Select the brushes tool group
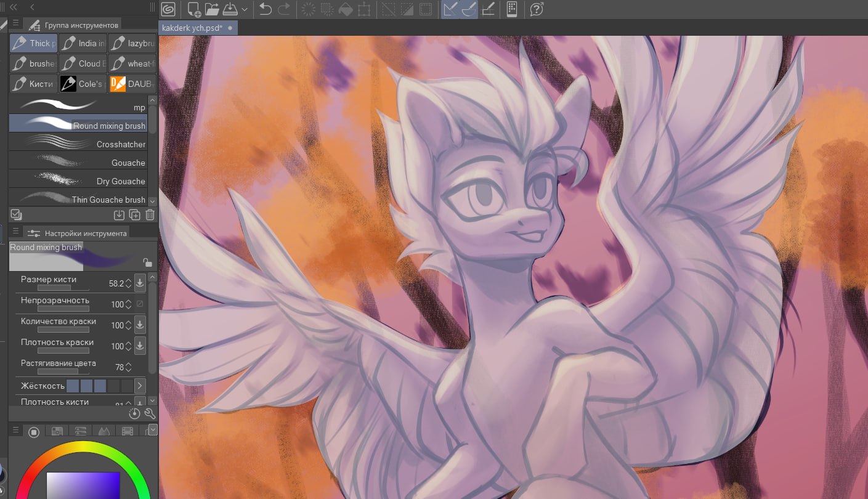868x499 pixels. [x=33, y=63]
